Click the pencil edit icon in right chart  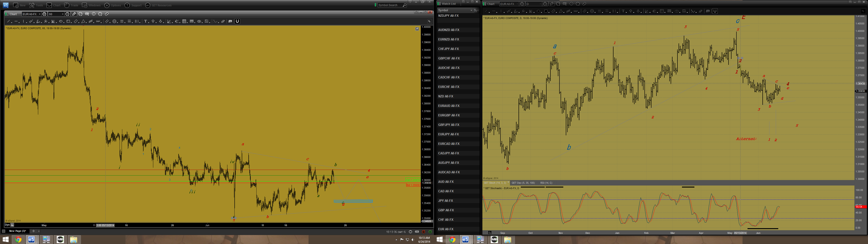(x=552, y=4)
